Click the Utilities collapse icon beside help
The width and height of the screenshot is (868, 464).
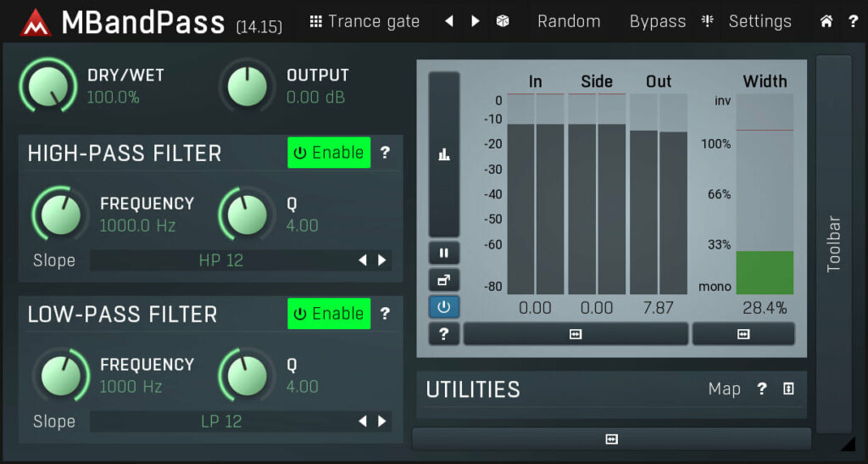[x=788, y=389]
